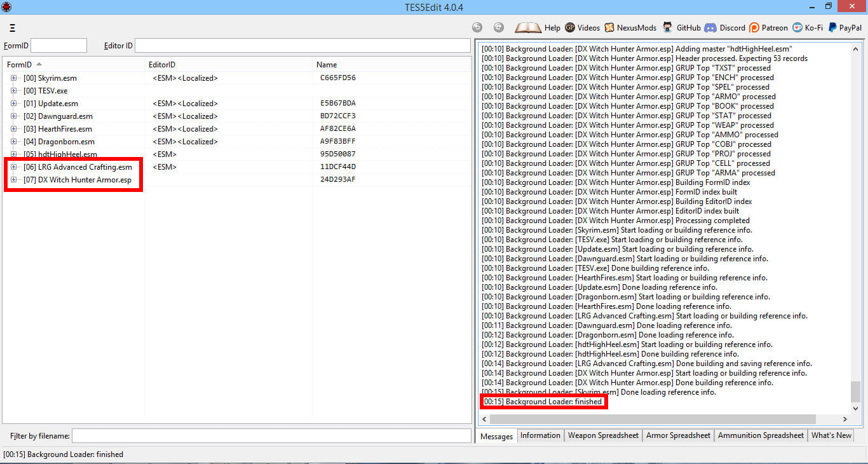This screenshot has width=868, height=464.
Task: Expand the [00] TESV.exe node
Action: click(x=14, y=91)
